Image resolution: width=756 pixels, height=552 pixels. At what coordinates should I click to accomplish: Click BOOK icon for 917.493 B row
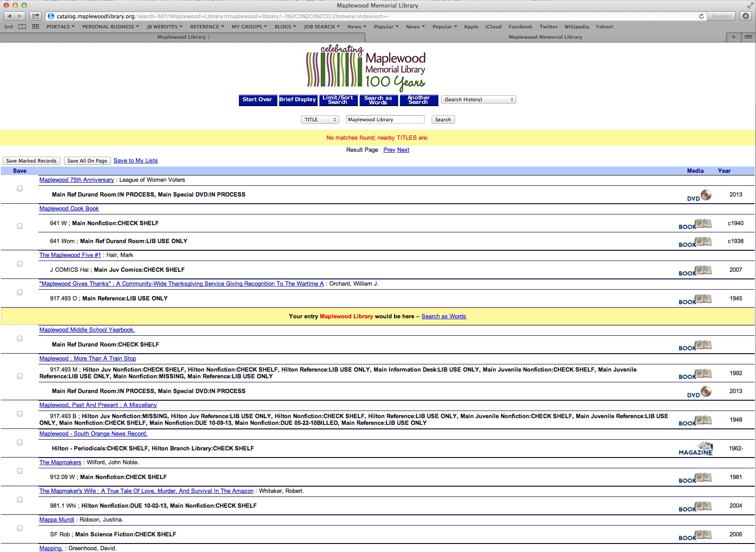click(x=695, y=420)
